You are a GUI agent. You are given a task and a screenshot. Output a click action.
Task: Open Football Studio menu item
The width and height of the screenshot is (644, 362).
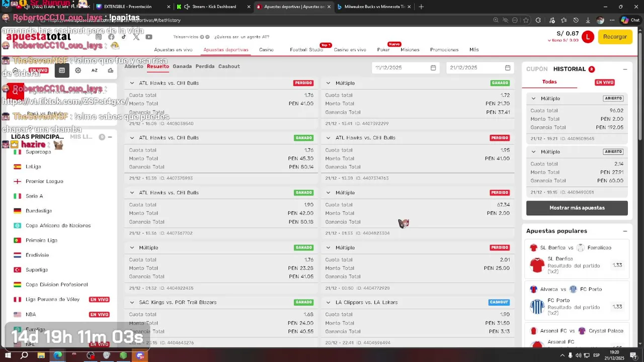tap(306, 50)
